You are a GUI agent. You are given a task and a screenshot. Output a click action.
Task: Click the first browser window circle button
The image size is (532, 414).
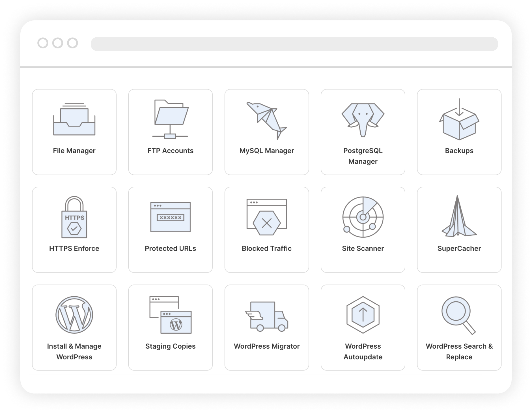click(x=43, y=43)
